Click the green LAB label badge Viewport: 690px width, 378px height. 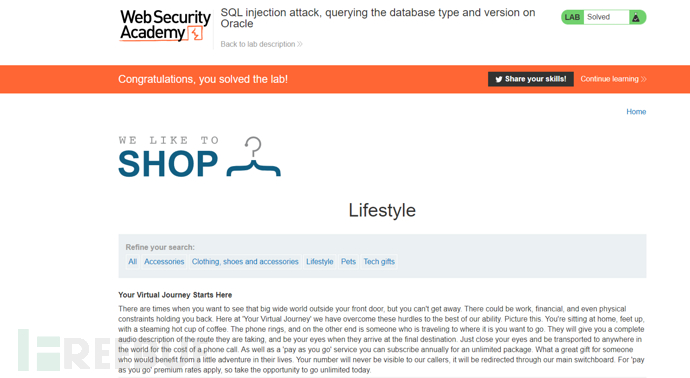(x=572, y=17)
